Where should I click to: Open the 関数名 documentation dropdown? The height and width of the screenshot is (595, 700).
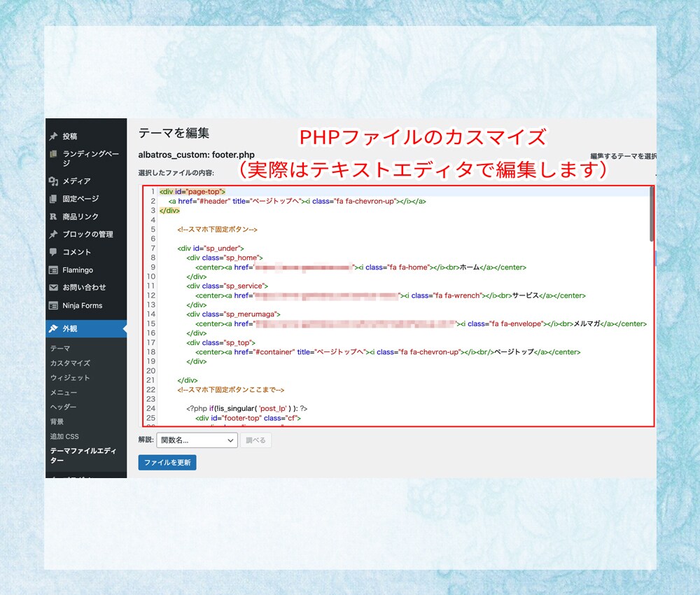(197, 440)
